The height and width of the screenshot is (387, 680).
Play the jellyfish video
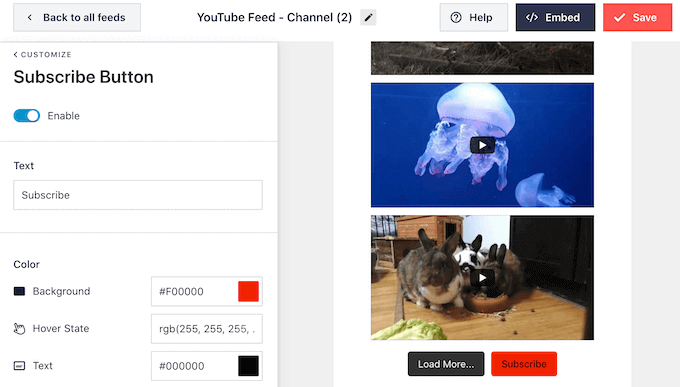click(482, 145)
